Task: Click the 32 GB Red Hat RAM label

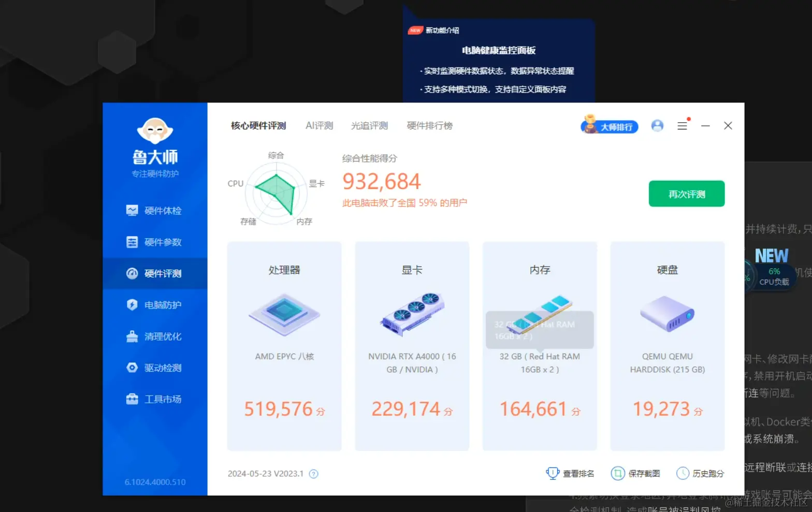Action: 540,363
